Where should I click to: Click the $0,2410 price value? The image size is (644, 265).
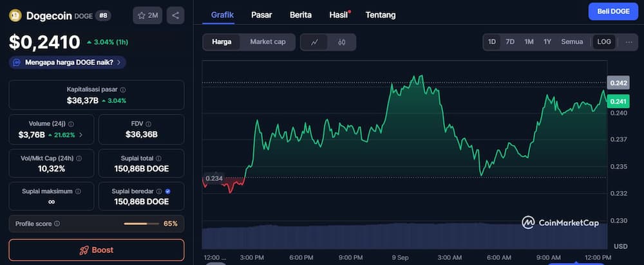pyautogui.click(x=45, y=42)
